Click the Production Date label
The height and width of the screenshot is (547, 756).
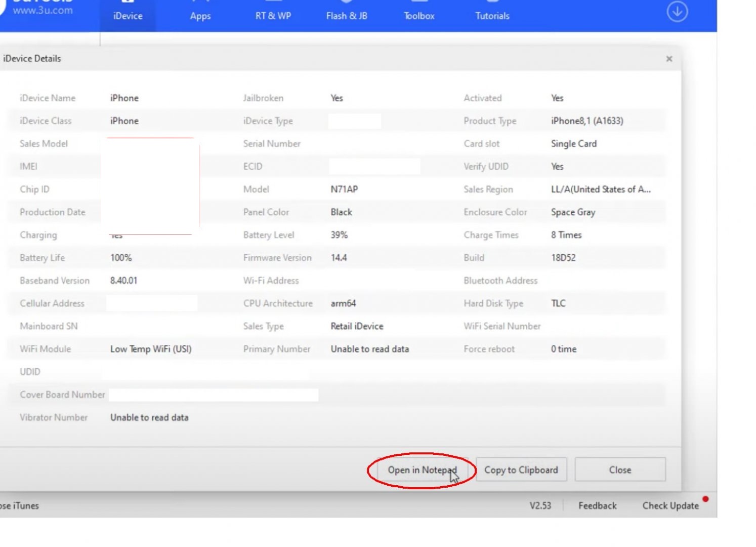click(53, 212)
